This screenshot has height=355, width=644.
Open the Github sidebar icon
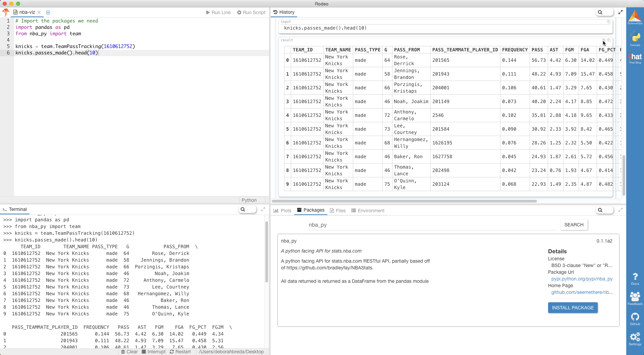[x=635, y=319]
